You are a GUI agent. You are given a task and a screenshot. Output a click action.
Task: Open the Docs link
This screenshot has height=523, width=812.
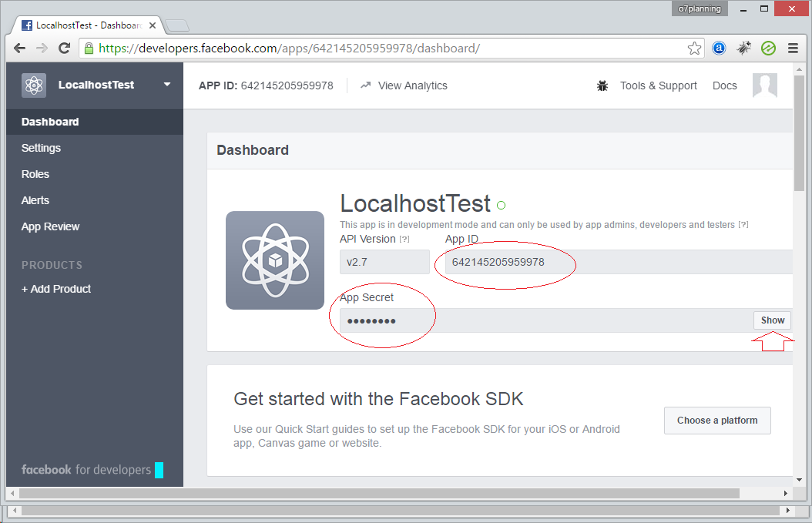point(724,85)
